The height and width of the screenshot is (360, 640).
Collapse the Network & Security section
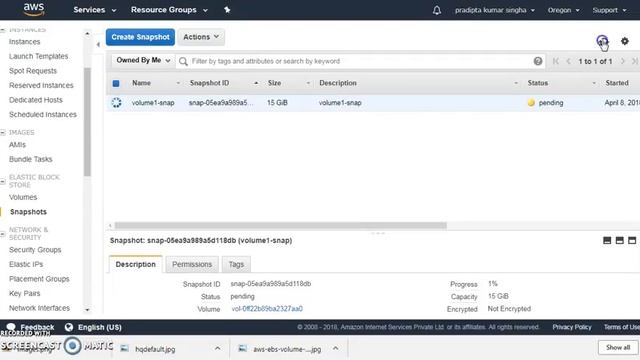pos(3,233)
